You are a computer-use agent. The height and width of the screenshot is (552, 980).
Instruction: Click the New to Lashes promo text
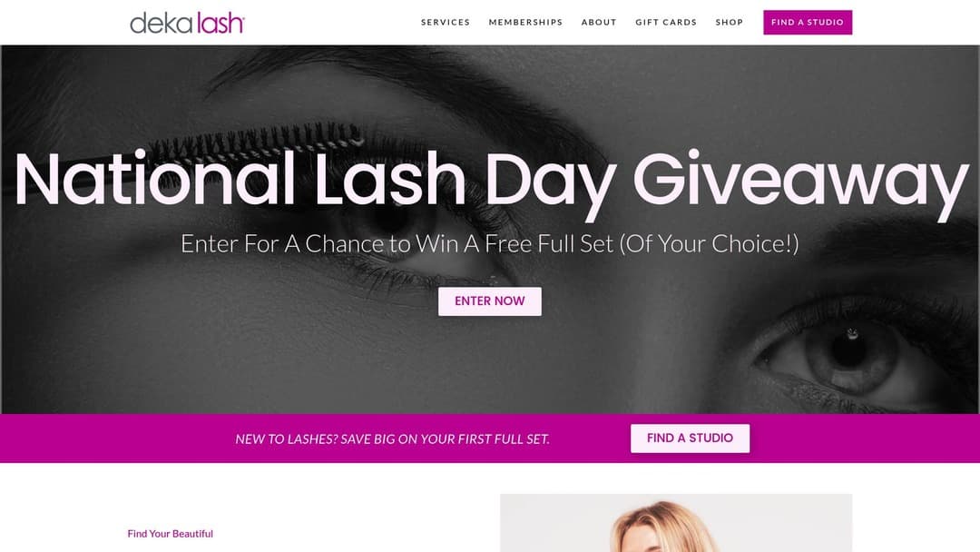(x=393, y=439)
